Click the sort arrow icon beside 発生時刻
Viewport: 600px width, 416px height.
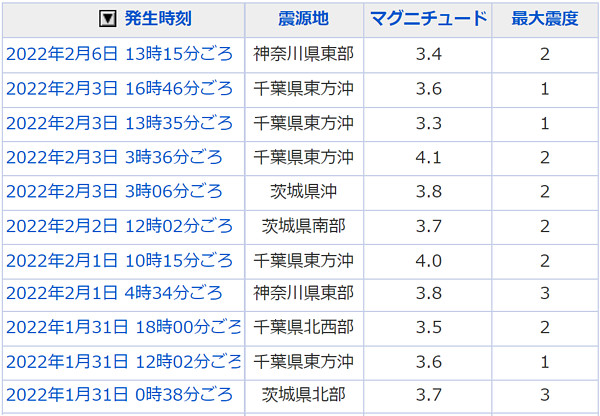click(x=108, y=19)
